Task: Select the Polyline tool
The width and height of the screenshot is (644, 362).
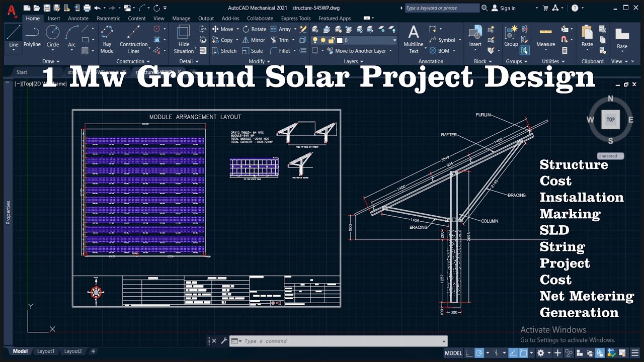Action: coord(32,36)
